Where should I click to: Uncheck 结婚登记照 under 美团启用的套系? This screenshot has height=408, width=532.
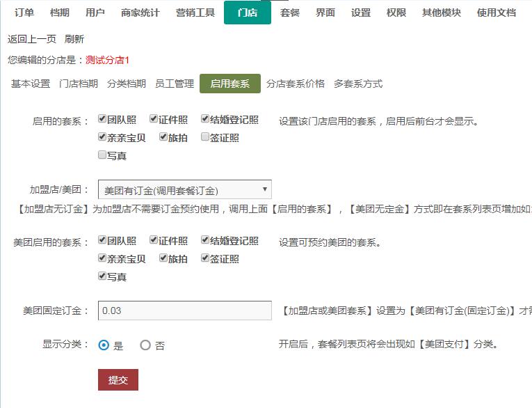pyautogui.click(x=205, y=240)
